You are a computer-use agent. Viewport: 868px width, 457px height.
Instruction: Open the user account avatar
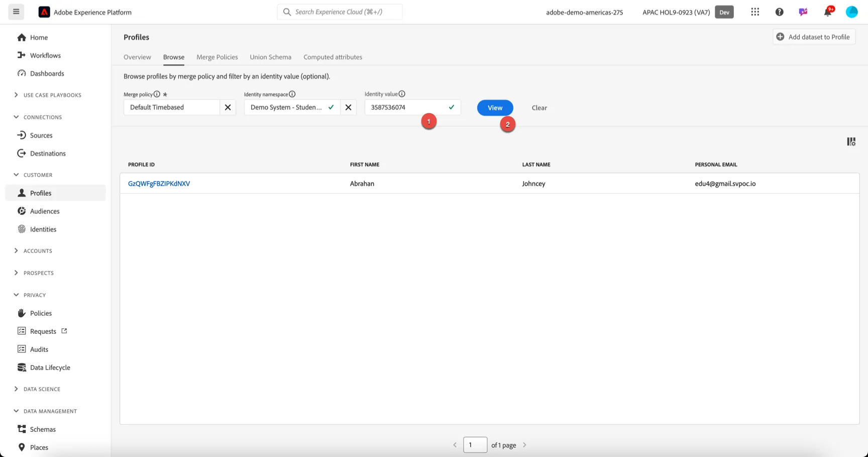point(851,12)
